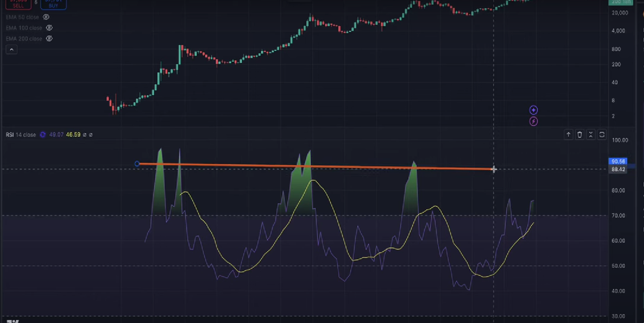The image size is (644, 323).
Task: Click the purple lightning bolt marker
Action: click(x=533, y=121)
